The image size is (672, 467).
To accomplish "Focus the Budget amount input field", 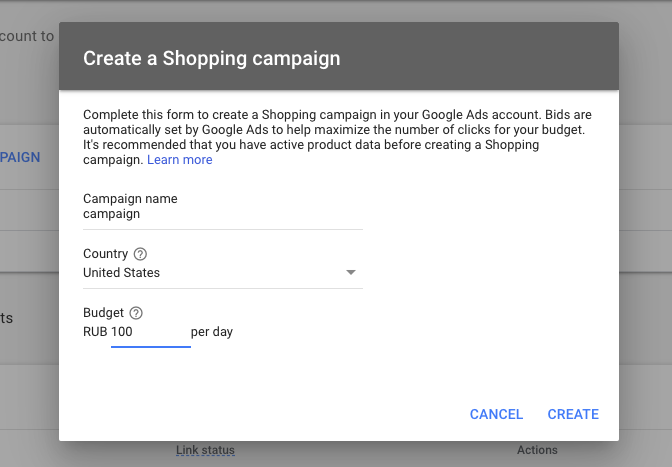I will click(x=150, y=332).
